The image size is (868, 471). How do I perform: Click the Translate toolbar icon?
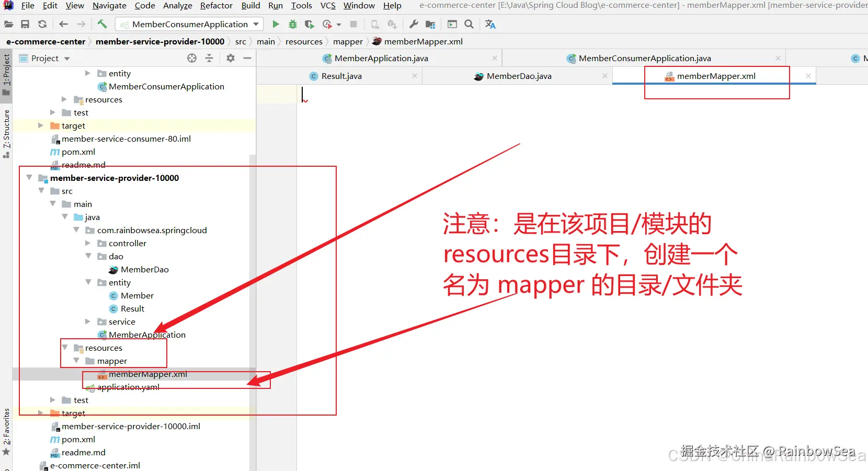(490, 24)
